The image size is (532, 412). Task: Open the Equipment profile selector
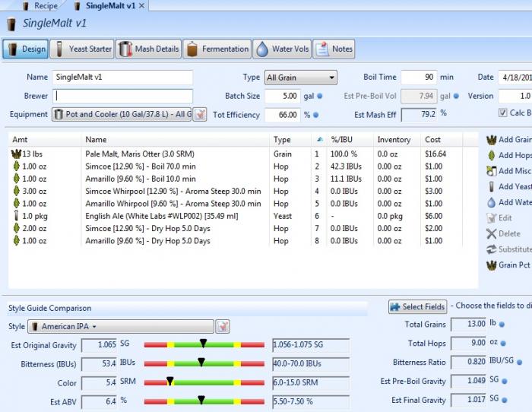pos(122,114)
